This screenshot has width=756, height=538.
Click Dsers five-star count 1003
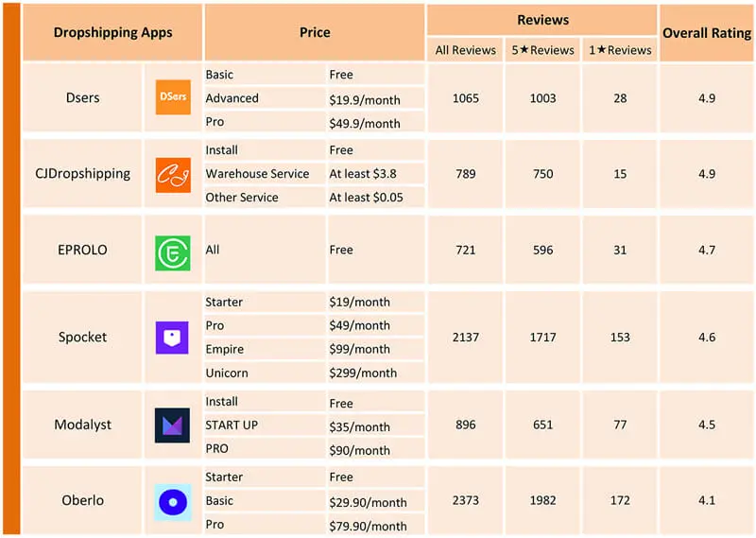[542, 98]
